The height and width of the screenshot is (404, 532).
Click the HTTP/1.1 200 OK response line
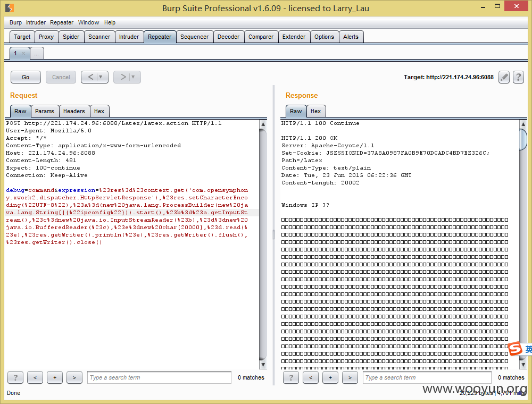click(310, 138)
